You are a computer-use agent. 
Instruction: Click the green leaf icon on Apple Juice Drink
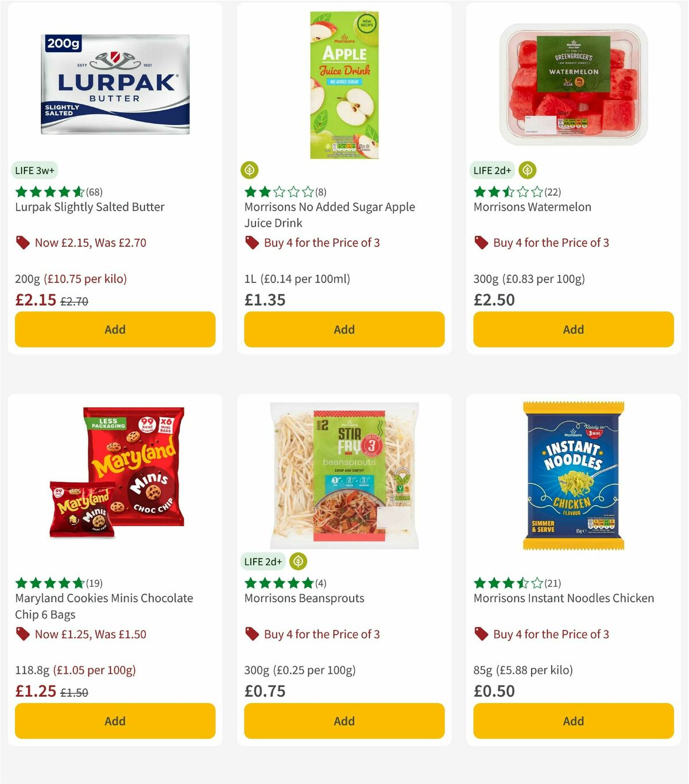[x=250, y=170]
